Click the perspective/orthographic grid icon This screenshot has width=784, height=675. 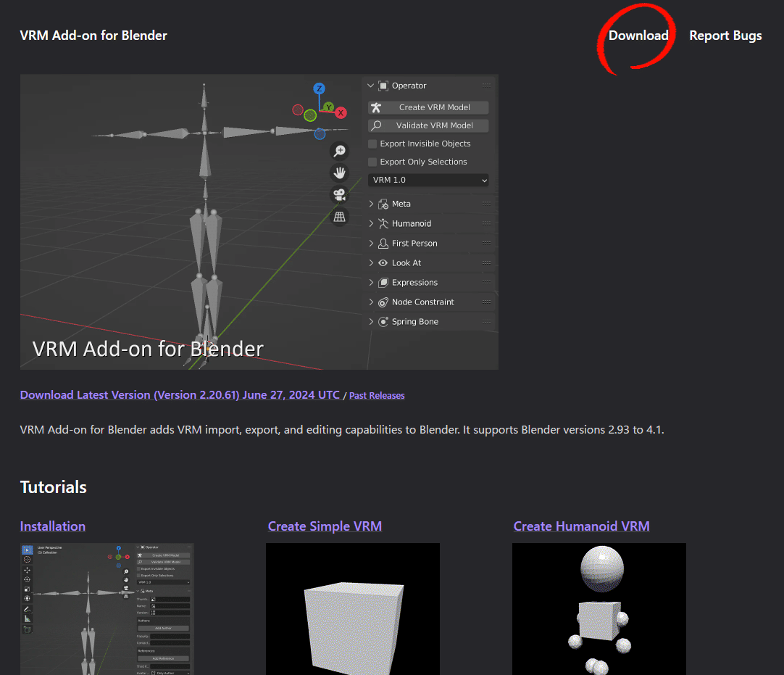pos(340,217)
